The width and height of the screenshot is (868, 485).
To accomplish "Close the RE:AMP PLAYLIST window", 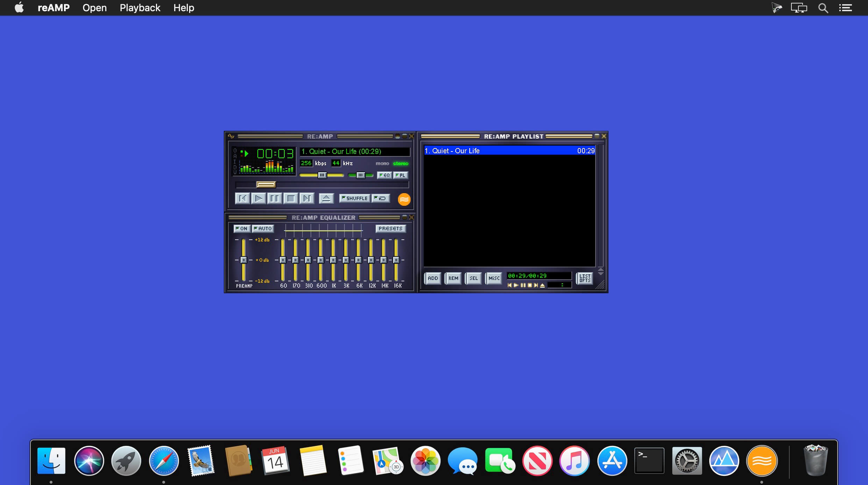I will [x=604, y=136].
